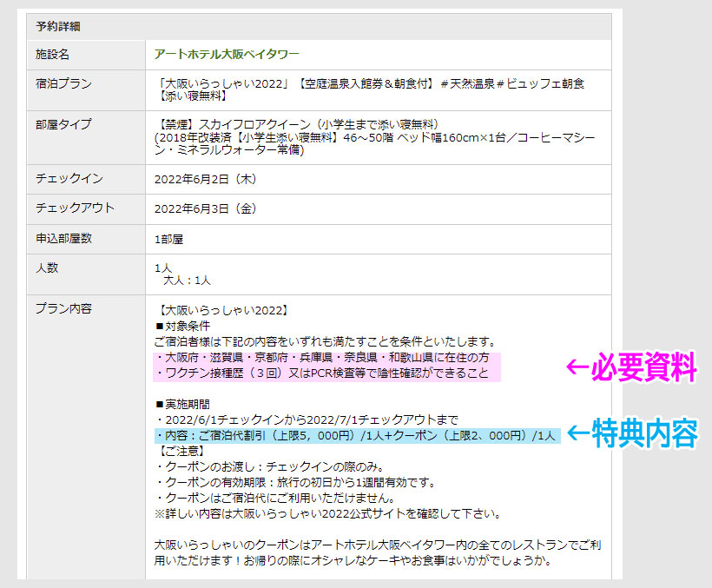Image resolution: width=712 pixels, height=588 pixels.
Task: Click the 1部屋 value
Action: (169, 240)
